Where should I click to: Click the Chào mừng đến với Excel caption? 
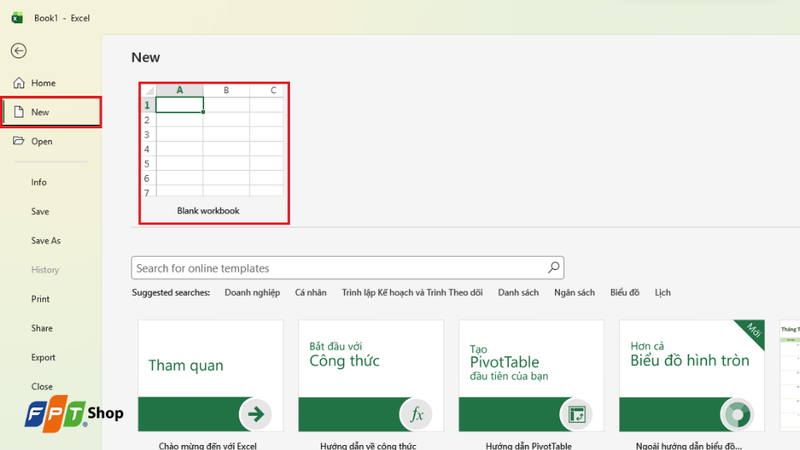208,445
